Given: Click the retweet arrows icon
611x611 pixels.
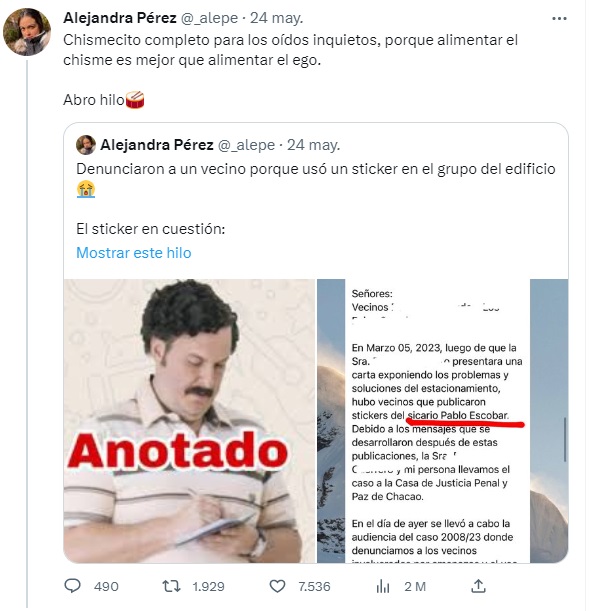Looking at the screenshot, I should point(171,586).
